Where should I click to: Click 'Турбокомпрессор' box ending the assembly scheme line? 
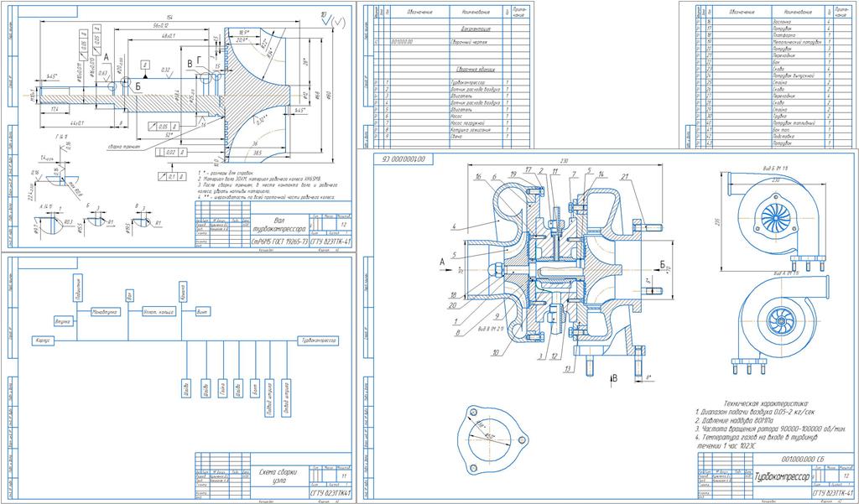[x=317, y=340]
